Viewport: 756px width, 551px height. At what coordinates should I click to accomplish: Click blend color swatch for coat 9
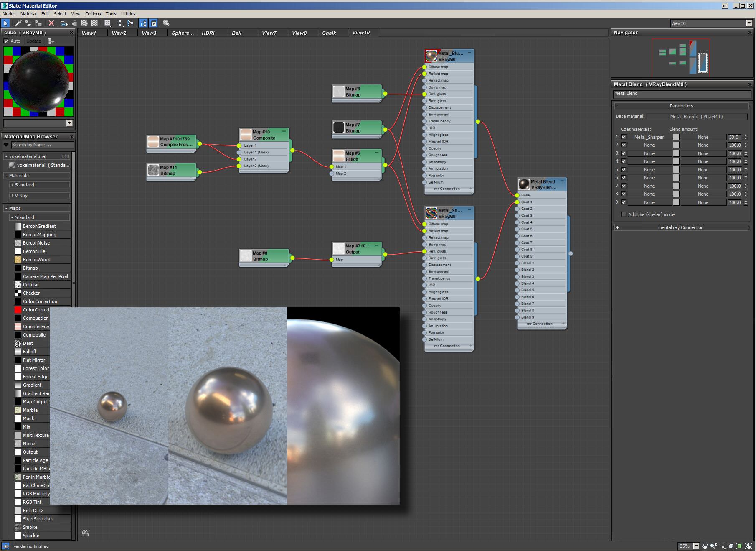click(x=676, y=202)
